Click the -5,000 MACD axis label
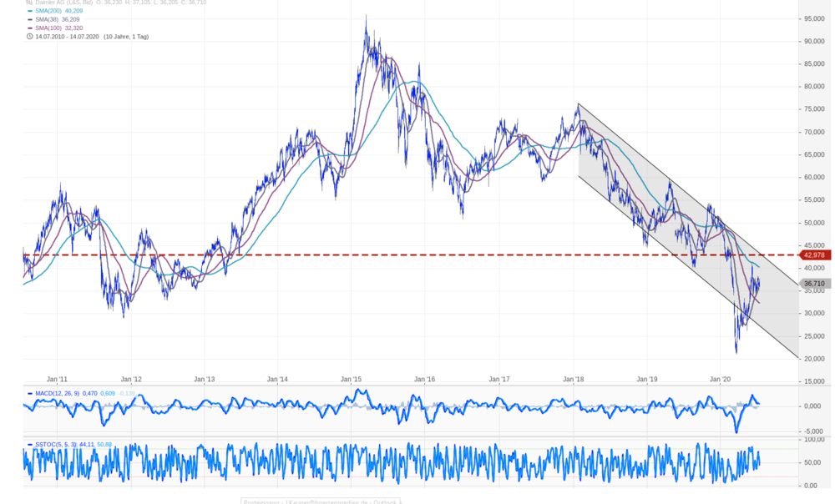 click(x=812, y=431)
